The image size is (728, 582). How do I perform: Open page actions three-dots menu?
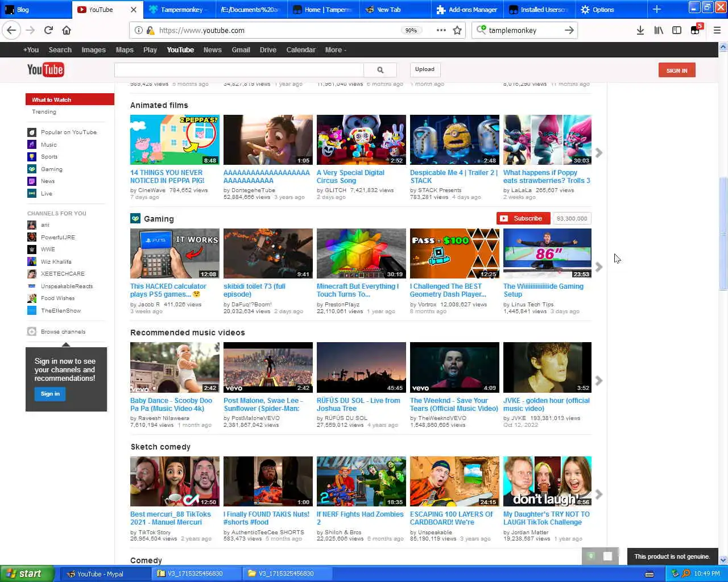point(441,30)
